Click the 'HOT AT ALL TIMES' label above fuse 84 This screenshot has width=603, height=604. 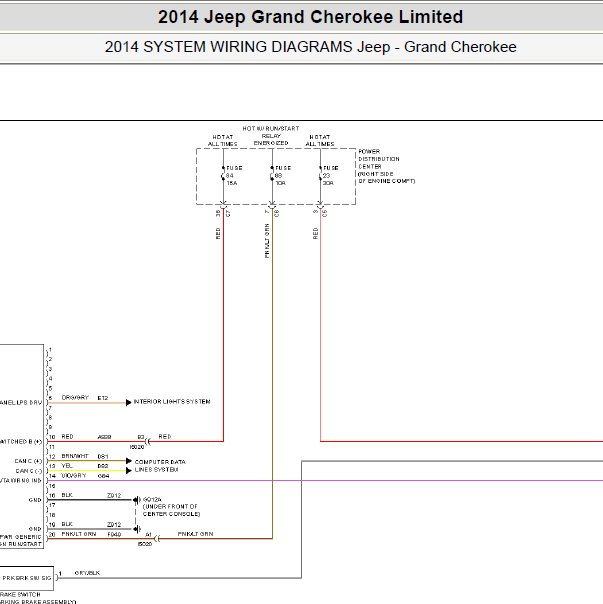223,140
